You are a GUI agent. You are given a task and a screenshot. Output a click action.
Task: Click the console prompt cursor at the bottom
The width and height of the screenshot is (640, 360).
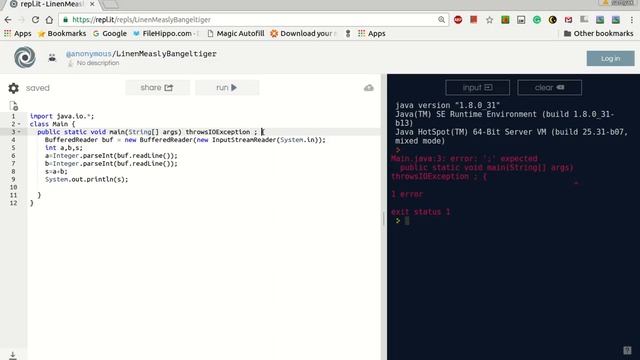[407, 221]
